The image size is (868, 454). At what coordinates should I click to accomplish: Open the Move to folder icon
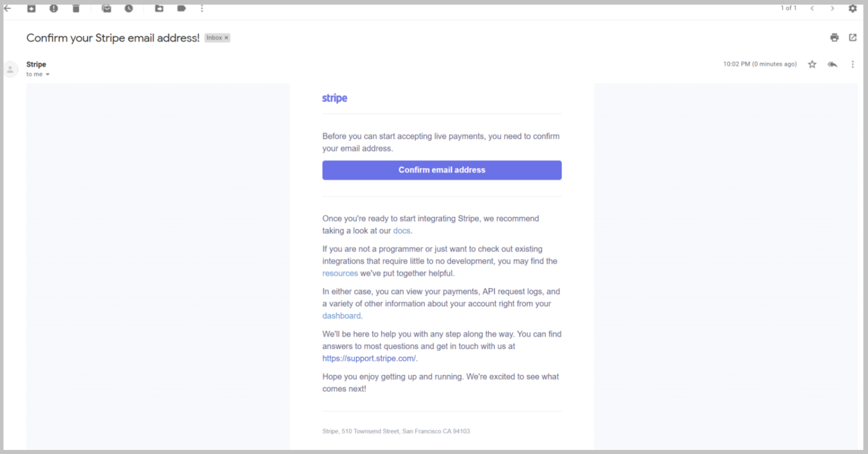pyautogui.click(x=159, y=8)
